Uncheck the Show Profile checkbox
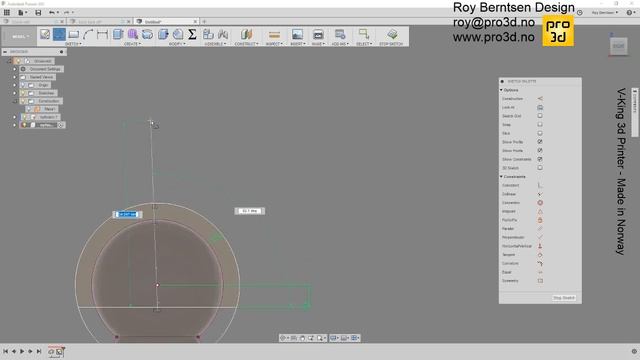640x360 pixels. (x=540, y=142)
